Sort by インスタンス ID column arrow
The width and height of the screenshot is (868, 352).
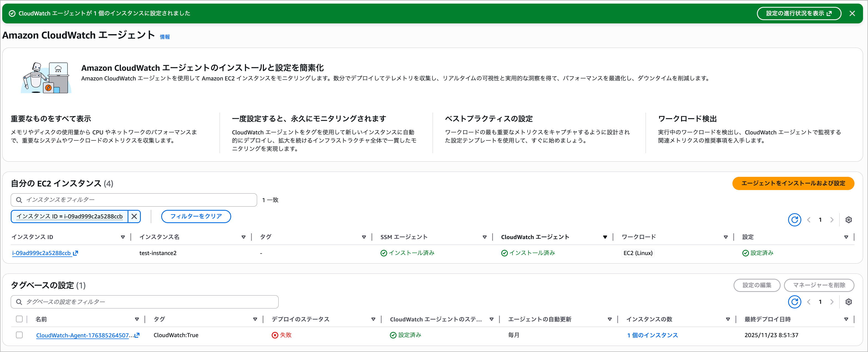tap(123, 237)
